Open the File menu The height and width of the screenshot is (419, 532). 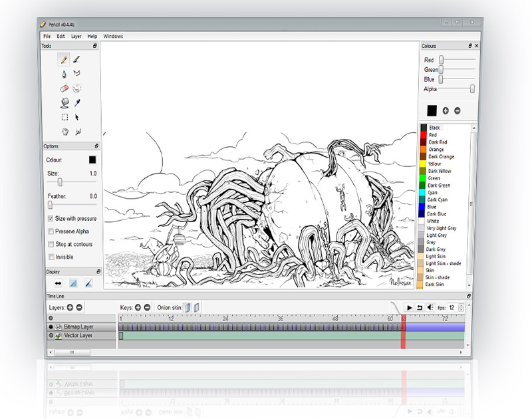(x=47, y=36)
